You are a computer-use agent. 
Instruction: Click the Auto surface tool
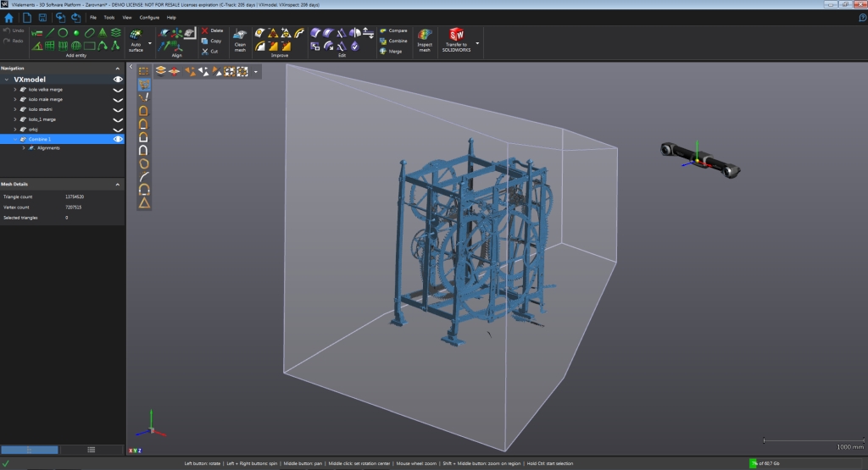tap(136, 39)
